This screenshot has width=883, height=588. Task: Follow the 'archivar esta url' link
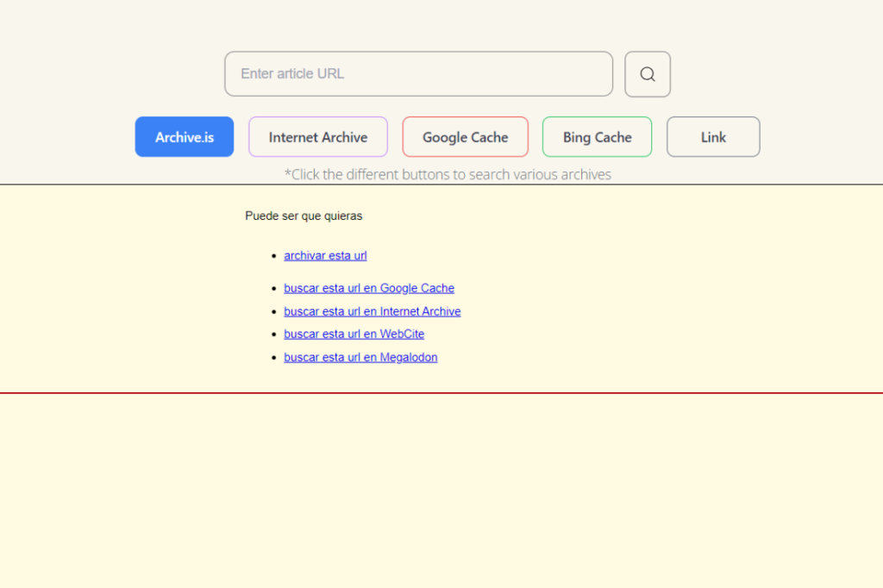(325, 256)
